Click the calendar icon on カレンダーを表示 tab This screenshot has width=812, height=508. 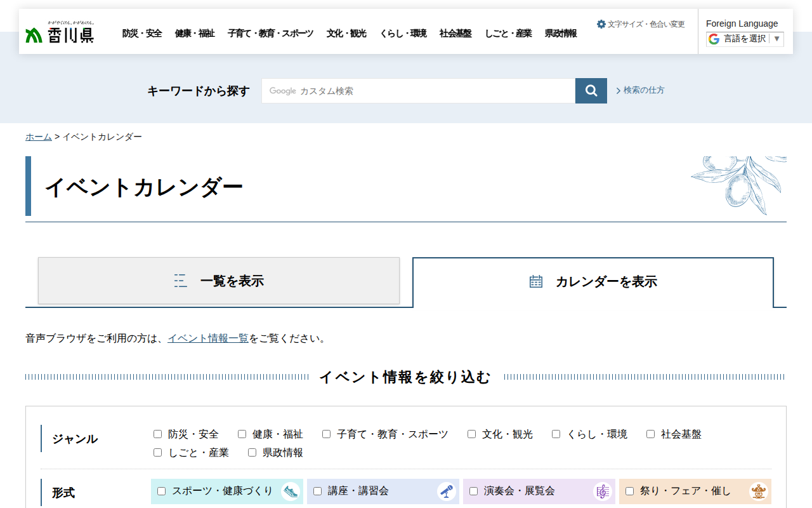536,281
